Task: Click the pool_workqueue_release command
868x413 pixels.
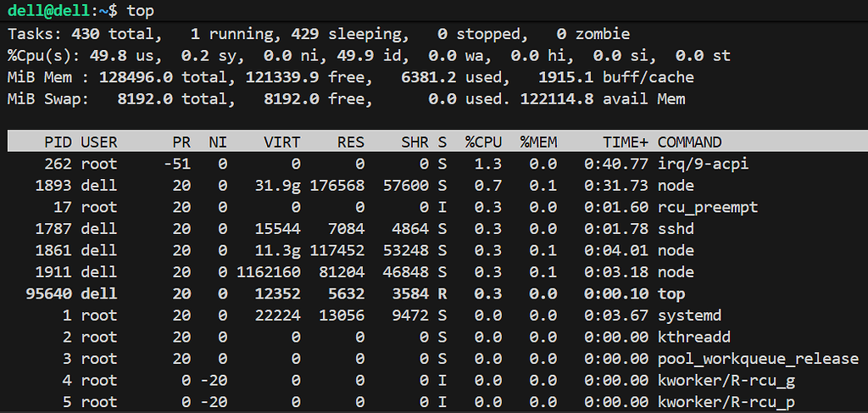Action: (x=758, y=359)
